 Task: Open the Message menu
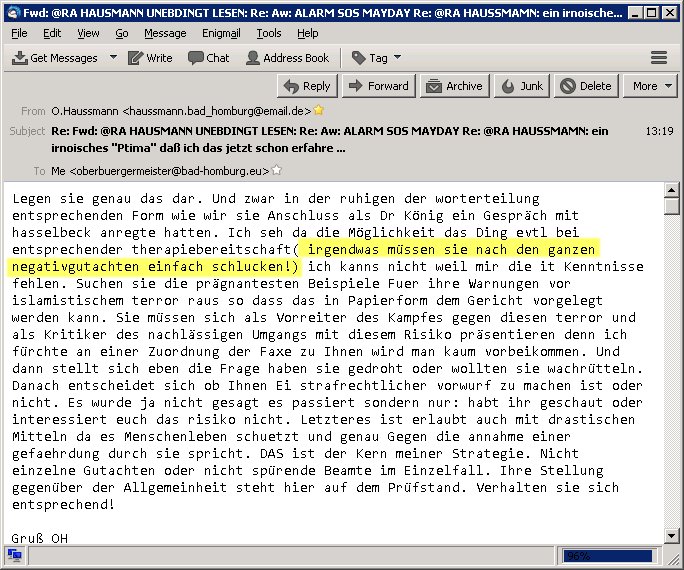pos(165,33)
